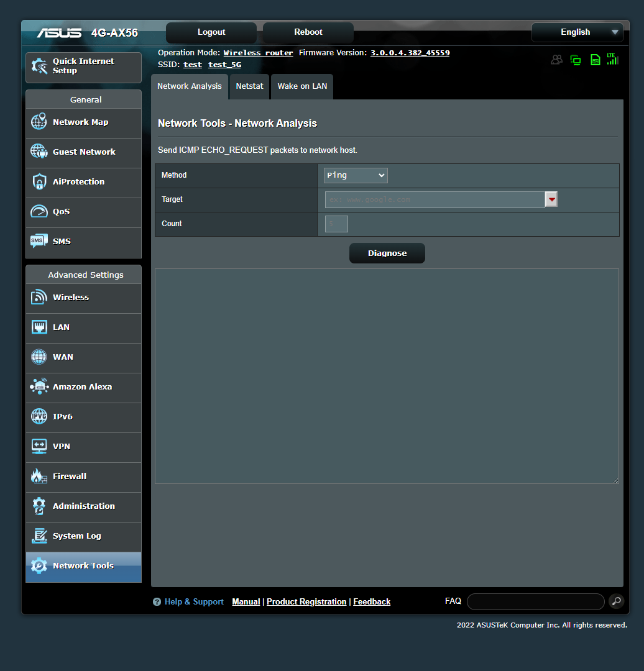The width and height of the screenshot is (644, 671).
Task: Open the English language dropdown
Action: 577,32
